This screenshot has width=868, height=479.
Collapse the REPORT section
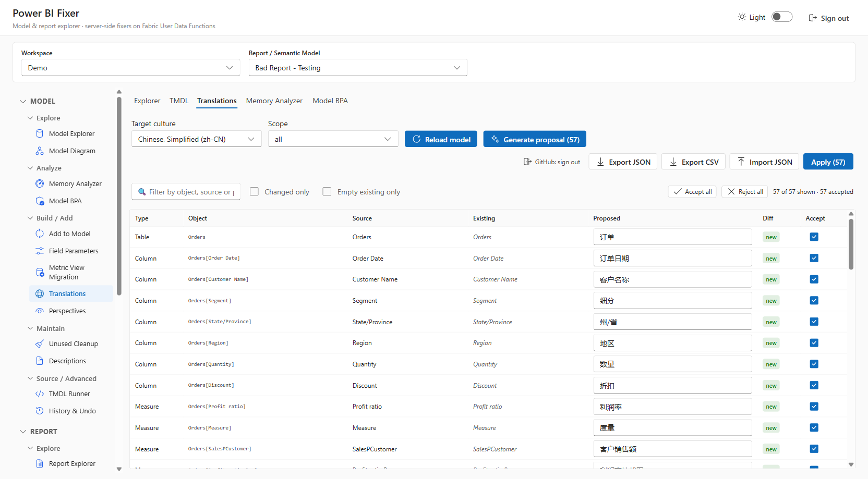coord(23,432)
